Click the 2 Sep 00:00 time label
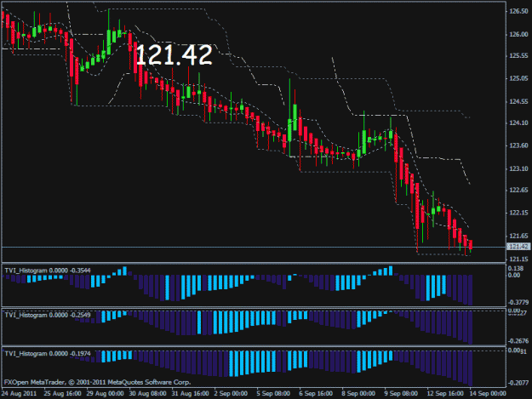The image size is (532, 399). click(231, 394)
